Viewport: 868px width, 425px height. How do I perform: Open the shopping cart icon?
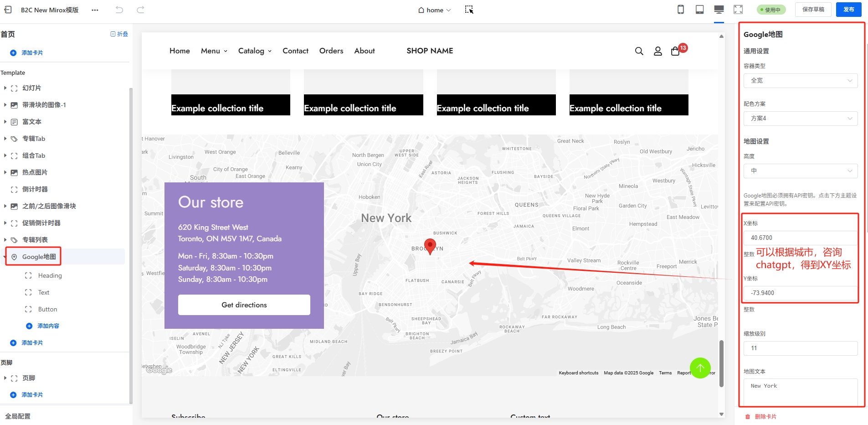click(676, 51)
